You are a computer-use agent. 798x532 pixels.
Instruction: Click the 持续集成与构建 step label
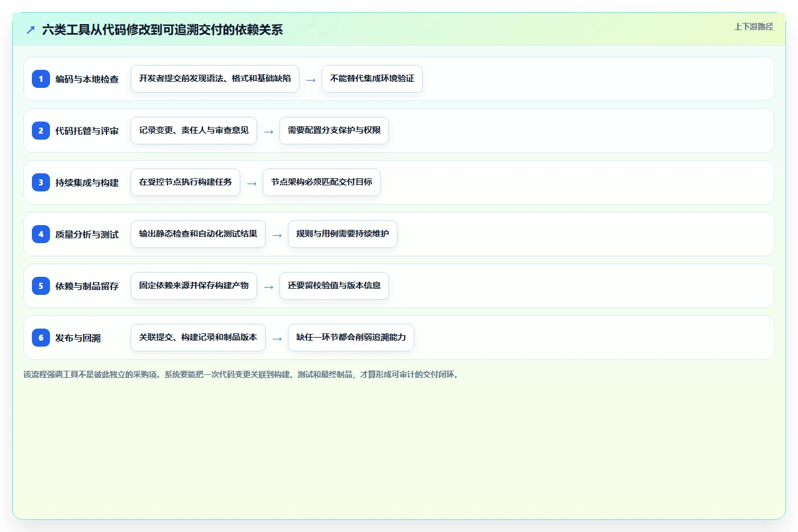coord(87,182)
